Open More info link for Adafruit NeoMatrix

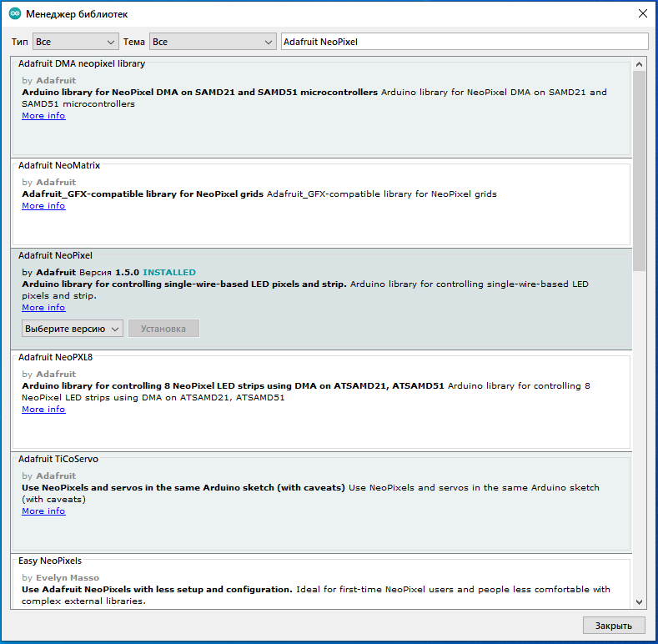click(43, 206)
